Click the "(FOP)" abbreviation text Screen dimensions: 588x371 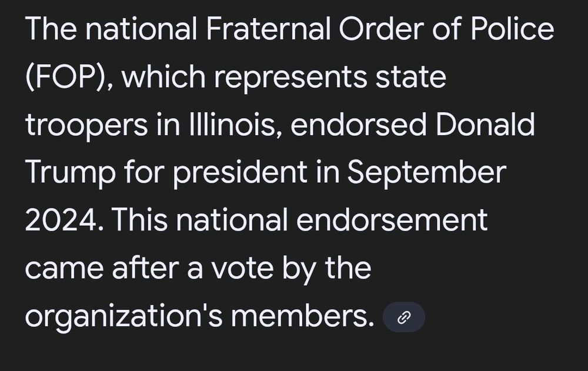point(65,77)
